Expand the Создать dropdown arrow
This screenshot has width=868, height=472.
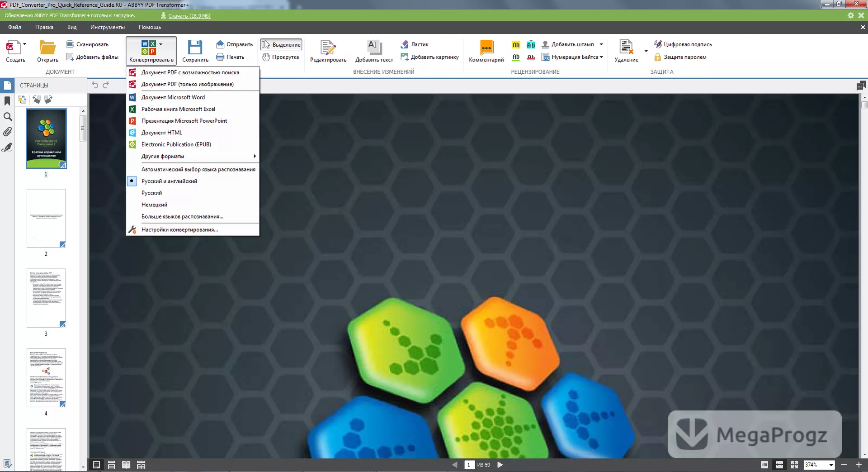tap(25, 44)
